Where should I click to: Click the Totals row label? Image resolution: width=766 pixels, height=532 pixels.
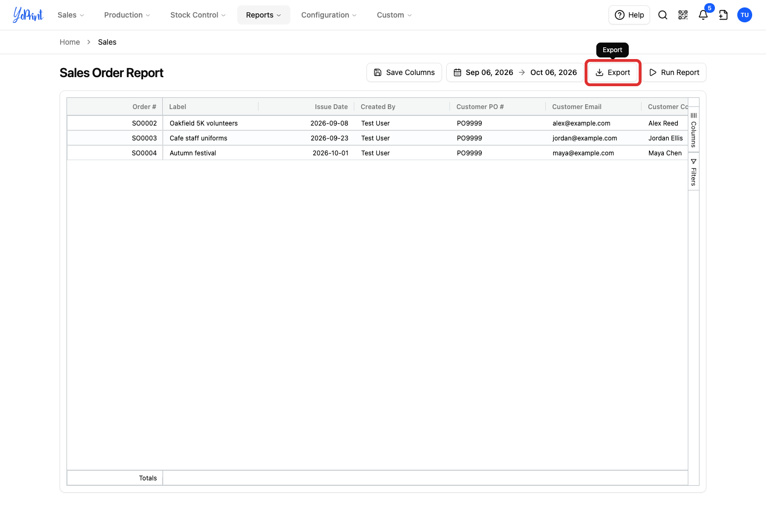coord(148,478)
